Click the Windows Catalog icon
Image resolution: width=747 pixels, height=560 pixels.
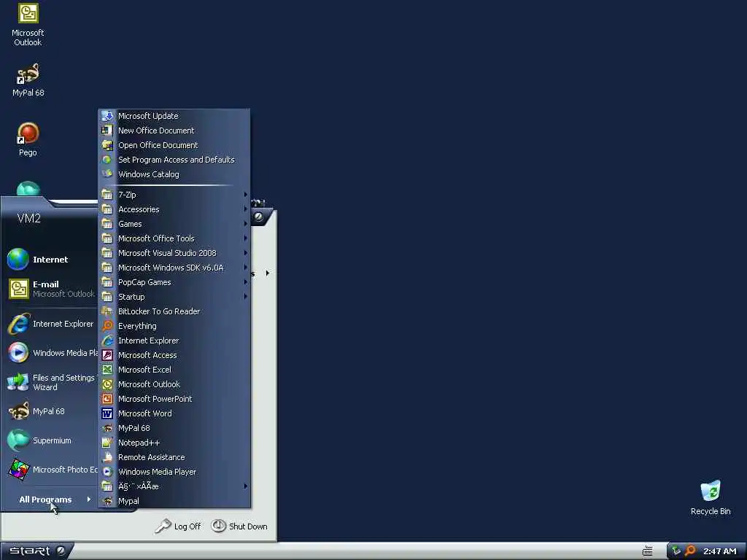pos(107,174)
